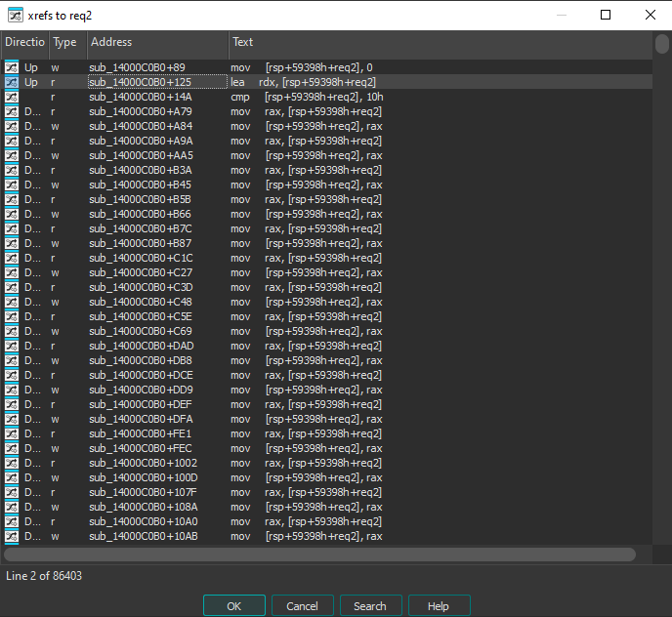Click the vertical scrollbar thumb
This screenshot has width=672, height=617.
point(661,44)
